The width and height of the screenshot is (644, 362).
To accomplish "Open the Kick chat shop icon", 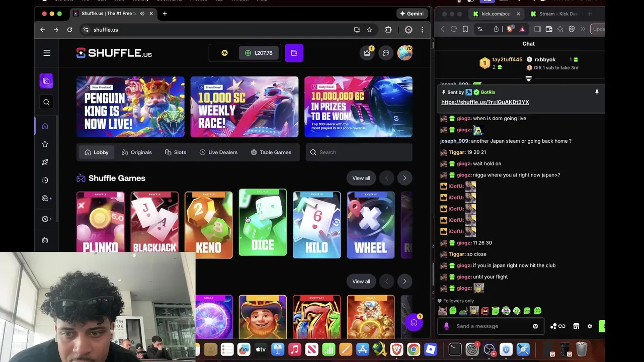I will (x=576, y=326).
